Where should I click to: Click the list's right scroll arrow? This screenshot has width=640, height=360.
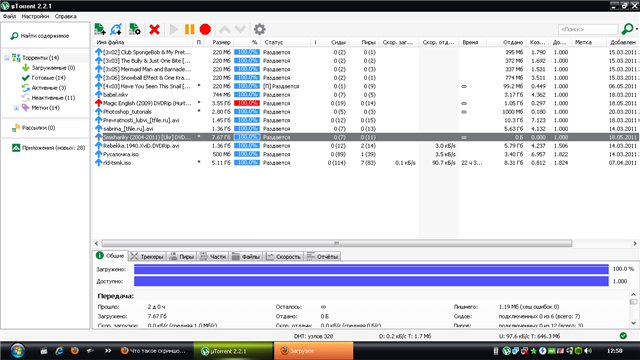coord(635,243)
